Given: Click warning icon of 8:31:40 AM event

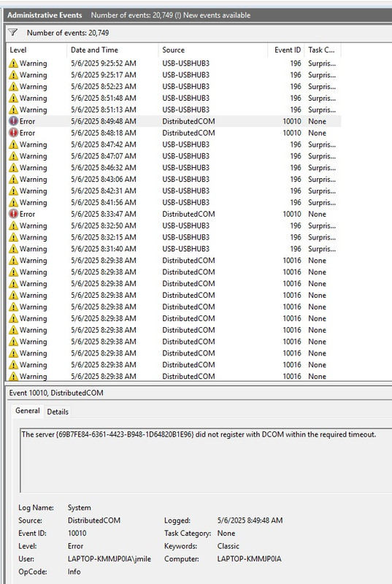Looking at the screenshot, I should click(x=13, y=248).
